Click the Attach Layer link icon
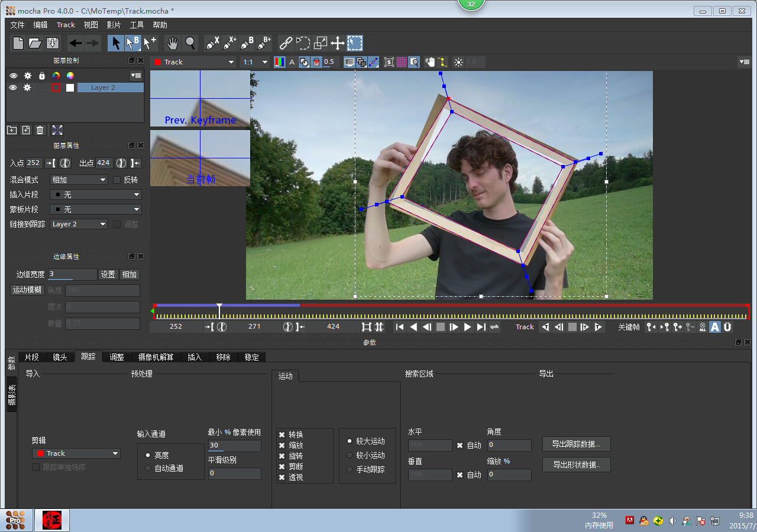 coord(286,43)
